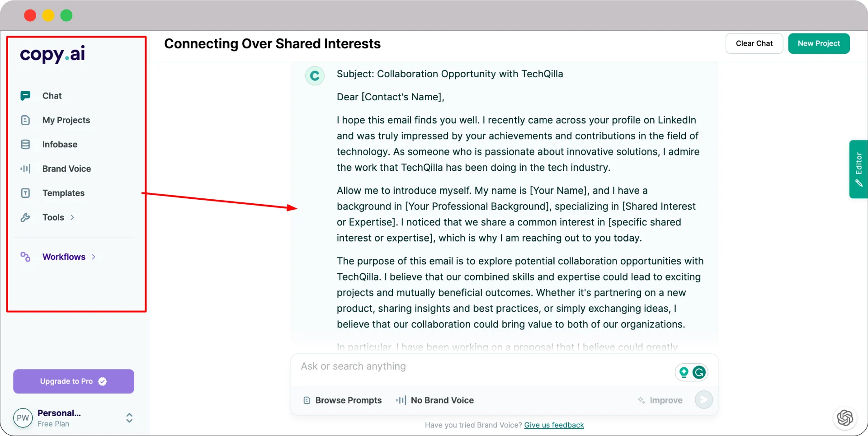The width and height of the screenshot is (868, 436).
Task: Maximize the window with the green button
Action: click(66, 15)
